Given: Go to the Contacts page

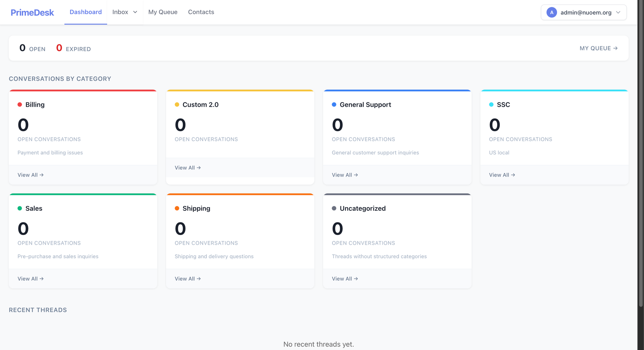Looking at the screenshot, I should 201,12.
